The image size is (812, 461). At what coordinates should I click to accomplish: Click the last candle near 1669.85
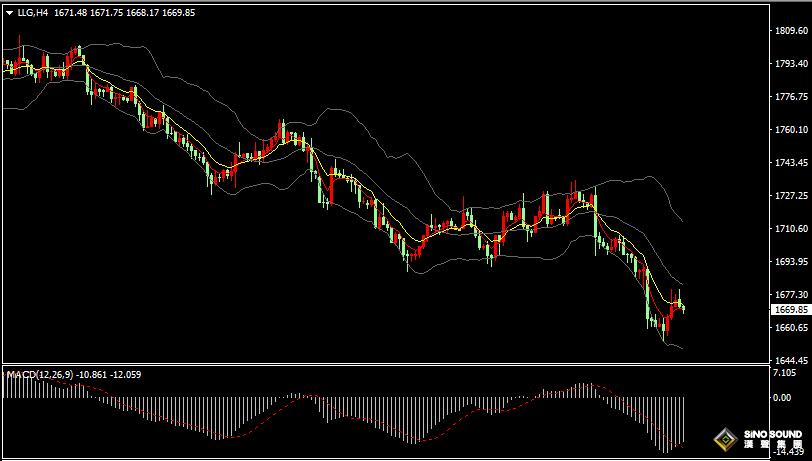click(684, 309)
